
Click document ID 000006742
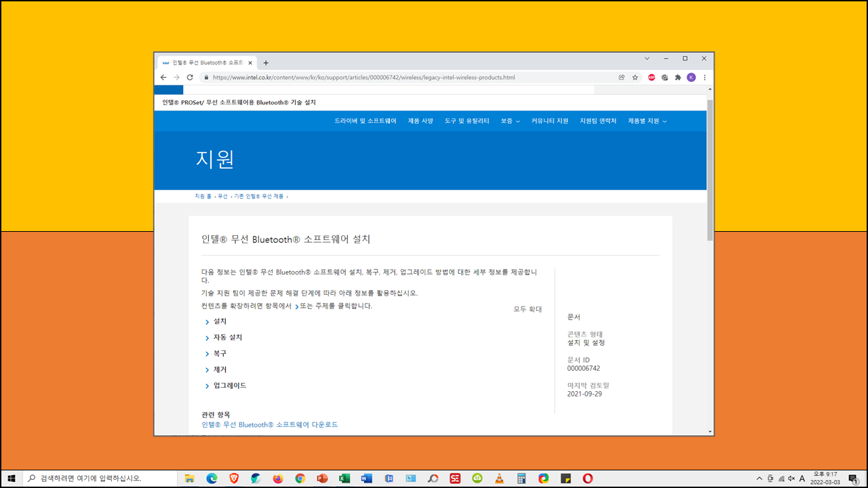tap(583, 369)
